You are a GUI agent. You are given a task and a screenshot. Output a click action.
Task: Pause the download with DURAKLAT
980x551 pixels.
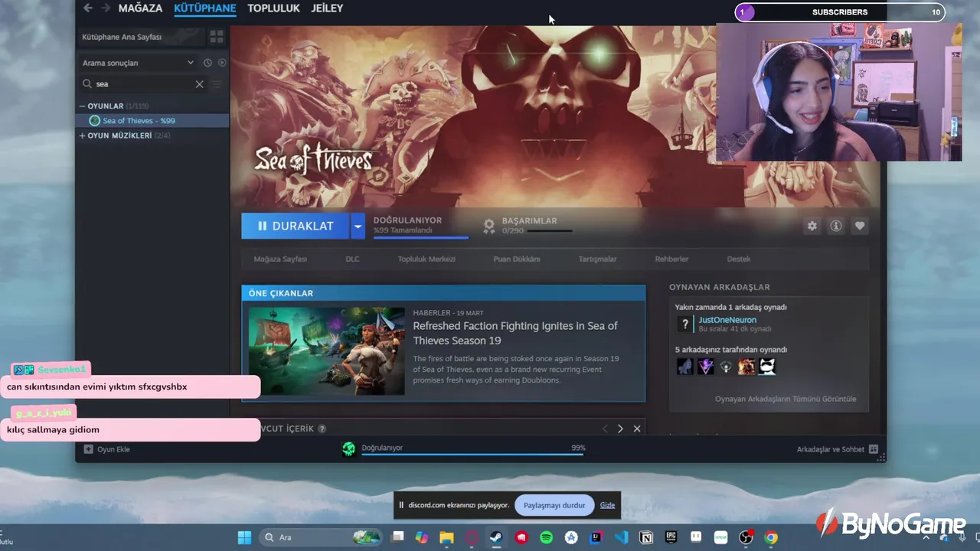(x=296, y=226)
